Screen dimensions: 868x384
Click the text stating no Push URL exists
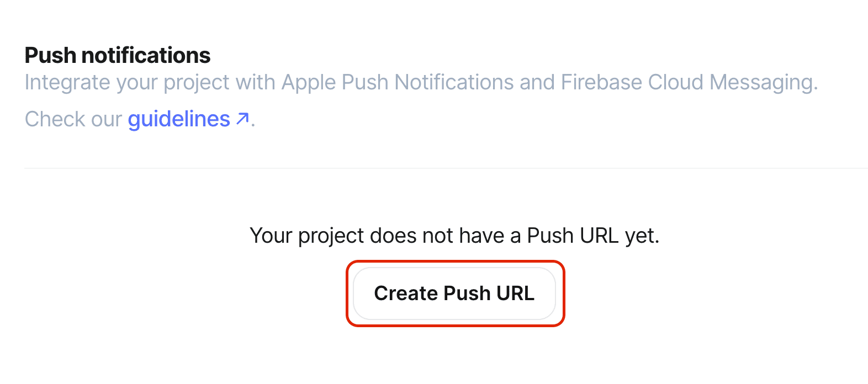pyautogui.click(x=455, y=236)
